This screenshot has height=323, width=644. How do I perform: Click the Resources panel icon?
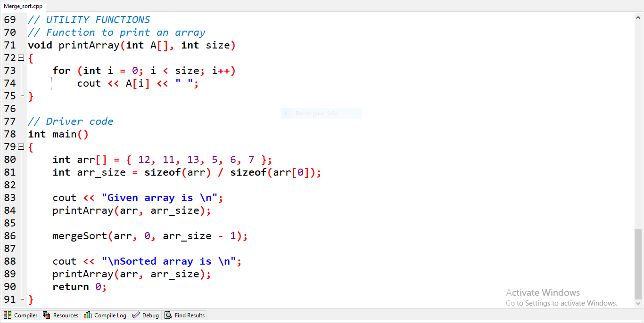pyautogui.click(x=47, y=315)
